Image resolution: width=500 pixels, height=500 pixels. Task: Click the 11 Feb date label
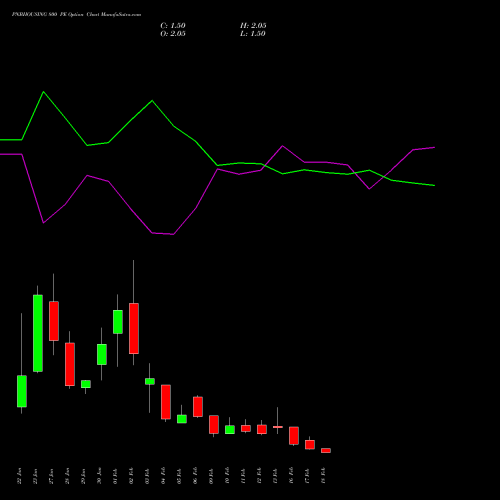[243, 476]
